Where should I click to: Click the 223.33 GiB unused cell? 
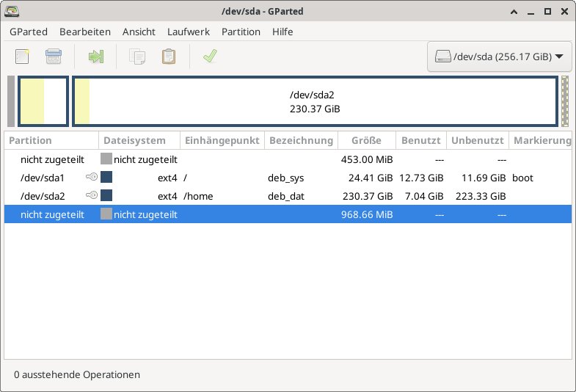pos(481,196)
